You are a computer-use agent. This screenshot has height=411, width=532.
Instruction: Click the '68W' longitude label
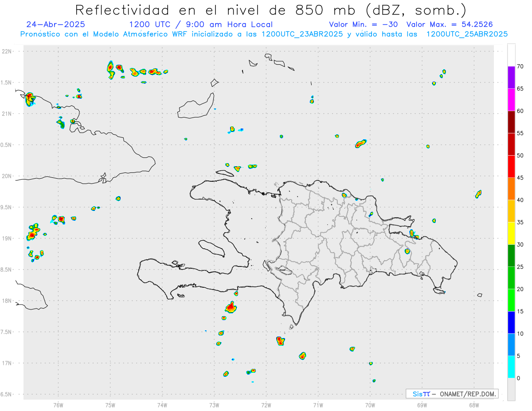(474, 405)
